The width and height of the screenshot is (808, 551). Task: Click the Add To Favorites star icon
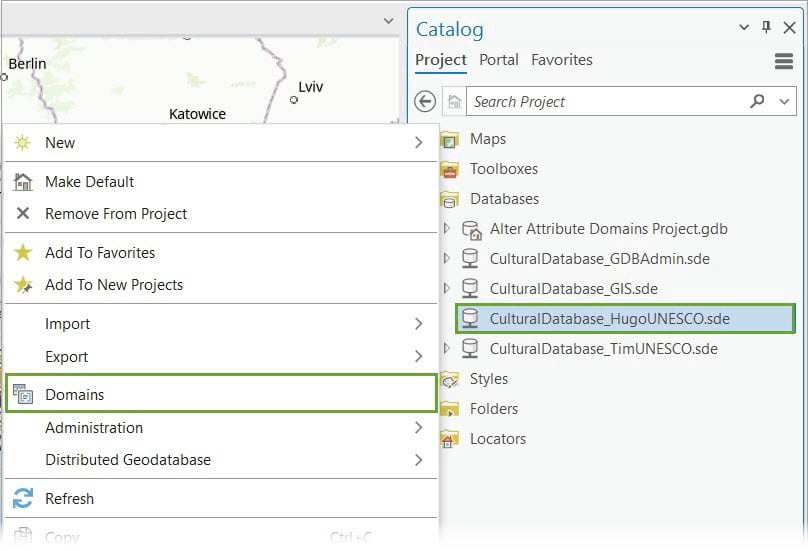tap(23, 253)
